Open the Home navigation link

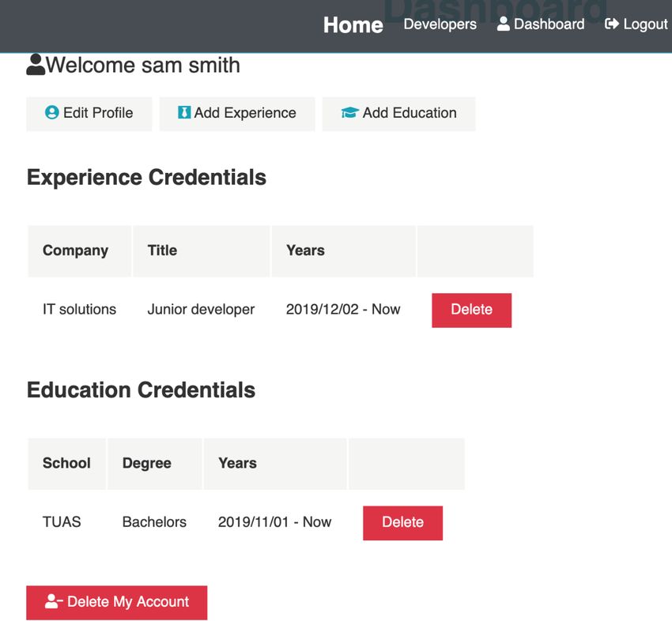[x=353, y=24]
